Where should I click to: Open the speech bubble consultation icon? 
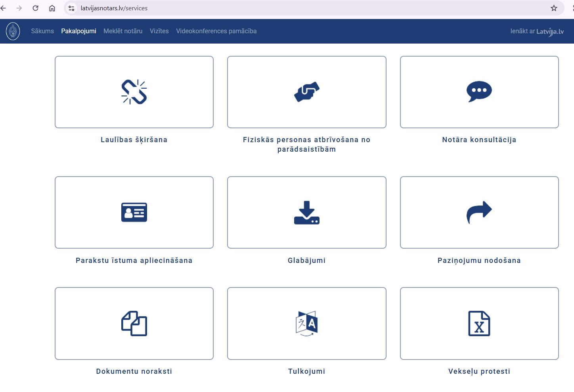click(479, 91)
